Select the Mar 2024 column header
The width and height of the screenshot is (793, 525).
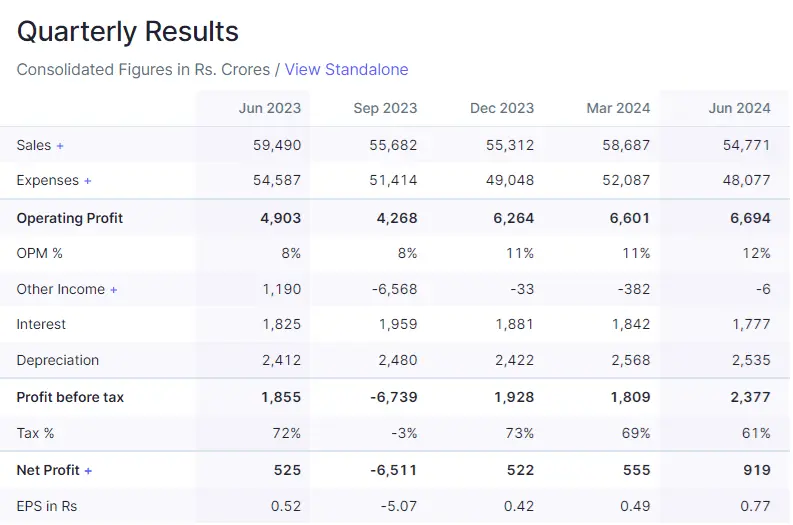(x=618, y=108)
